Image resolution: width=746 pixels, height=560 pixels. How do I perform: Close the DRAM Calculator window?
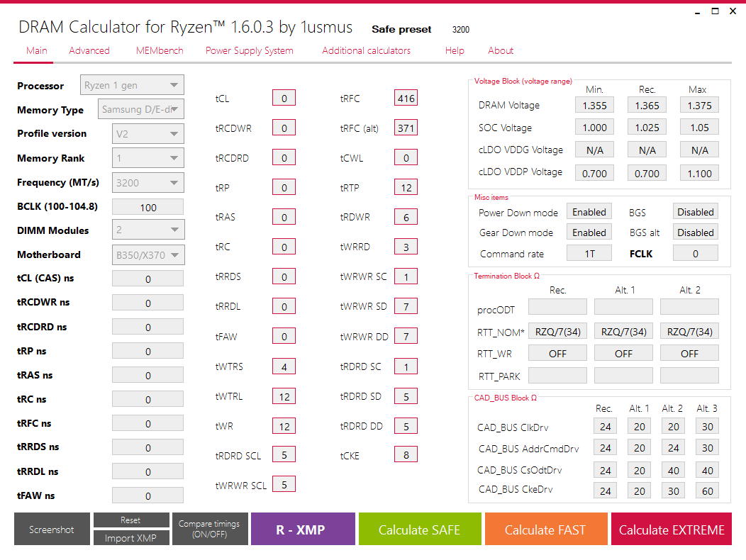click(x=733, y=11)
